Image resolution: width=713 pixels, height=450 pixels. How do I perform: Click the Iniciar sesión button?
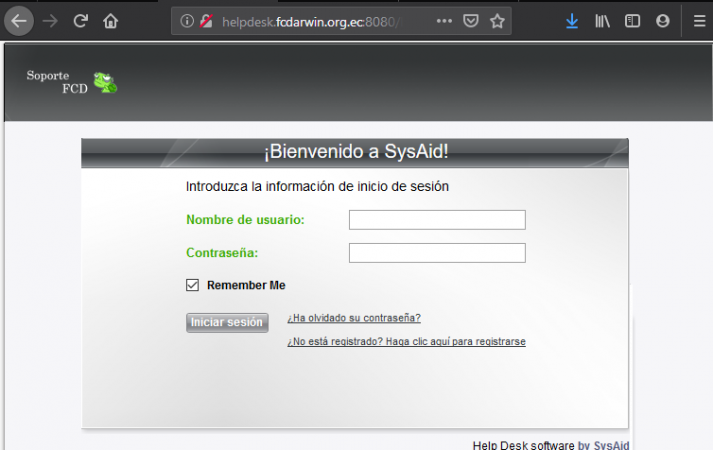click(x=227, y=322)
